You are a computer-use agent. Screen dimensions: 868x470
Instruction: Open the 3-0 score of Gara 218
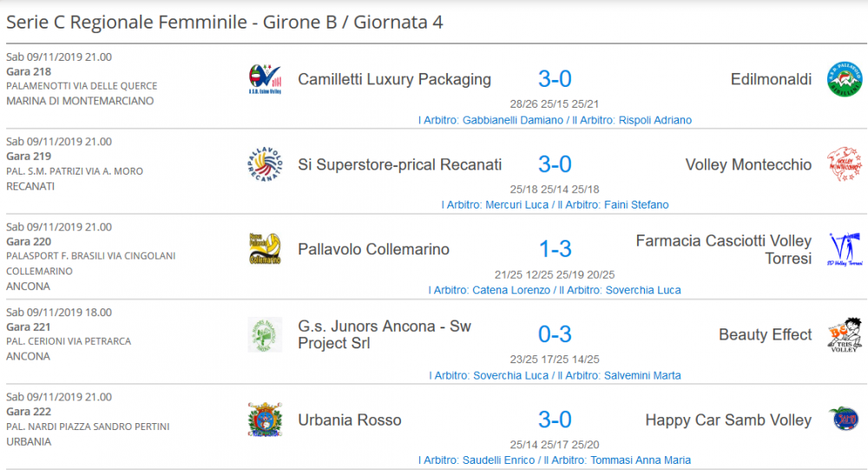[x=555, y=79]
